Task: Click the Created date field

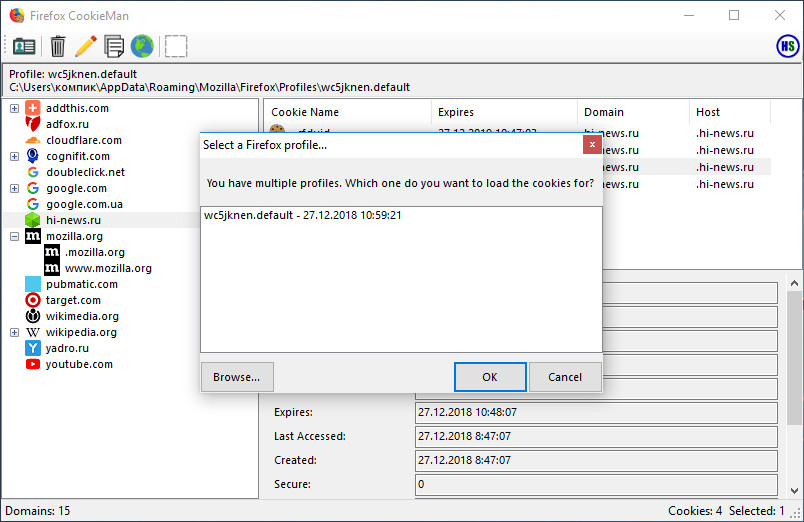Action: coord(595,460)
